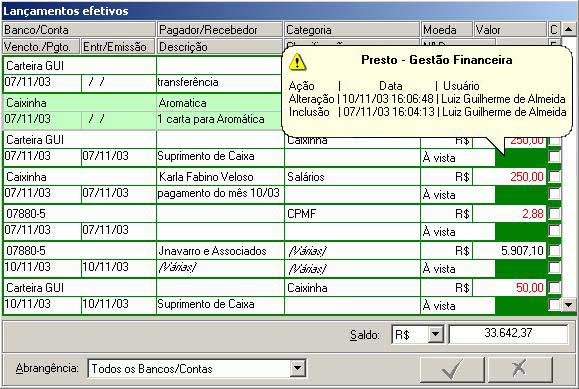Select the 5.907,10 value cell
The height and width of the screenshot is (389, 579).
(510, 250)
